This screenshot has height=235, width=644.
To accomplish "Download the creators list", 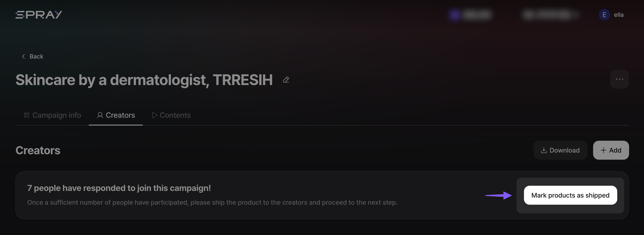I will [560, 150].
